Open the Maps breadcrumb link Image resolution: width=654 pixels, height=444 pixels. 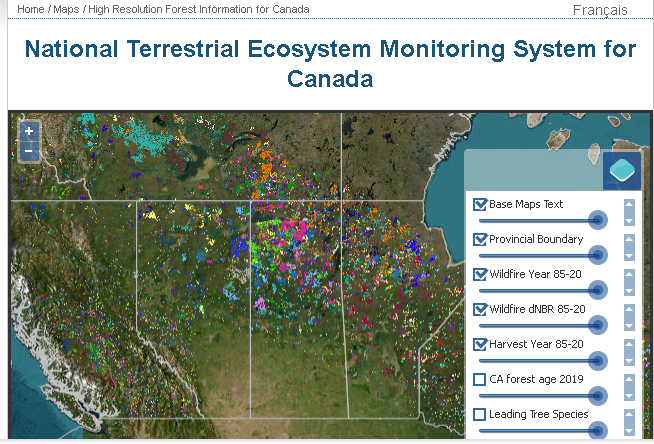66,9
